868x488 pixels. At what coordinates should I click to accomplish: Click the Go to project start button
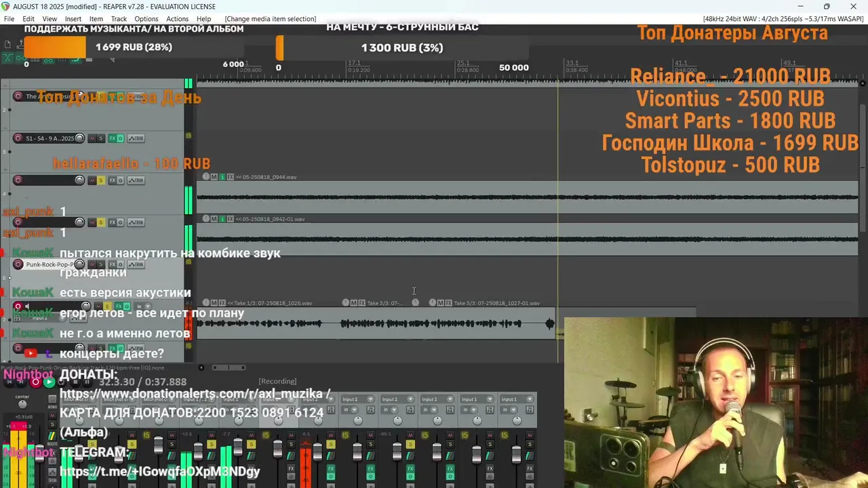tap(9, 382)
